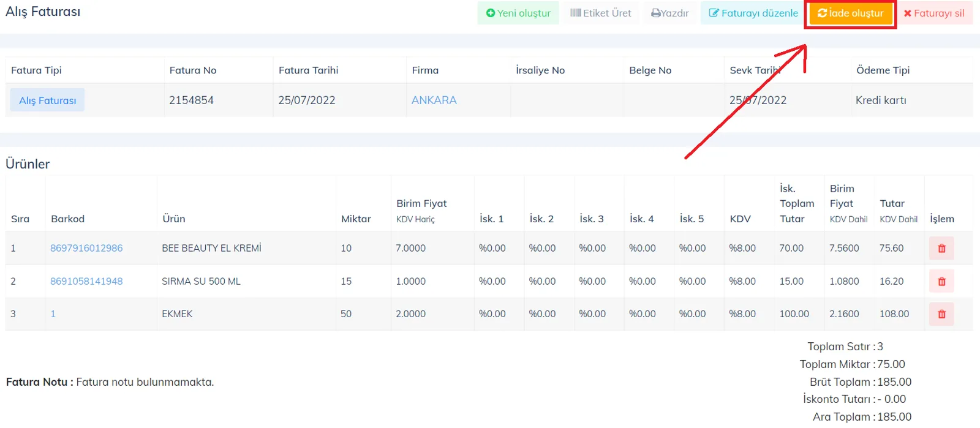Image resolution: width=980 pixels, height=428 pixels.
Task: Open Etiket Üret barcode label generator
Action: [600, 13]
